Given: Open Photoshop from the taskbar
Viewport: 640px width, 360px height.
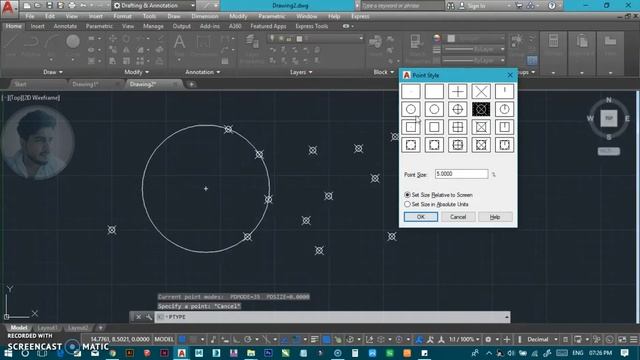Looking at the screenshot, I should pyautogui.click(x=268, y=353).
